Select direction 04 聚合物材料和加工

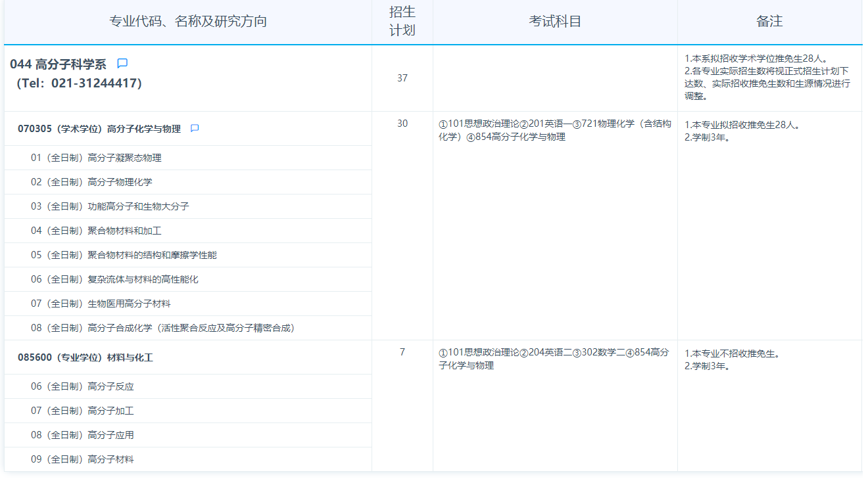pos(96,231)
